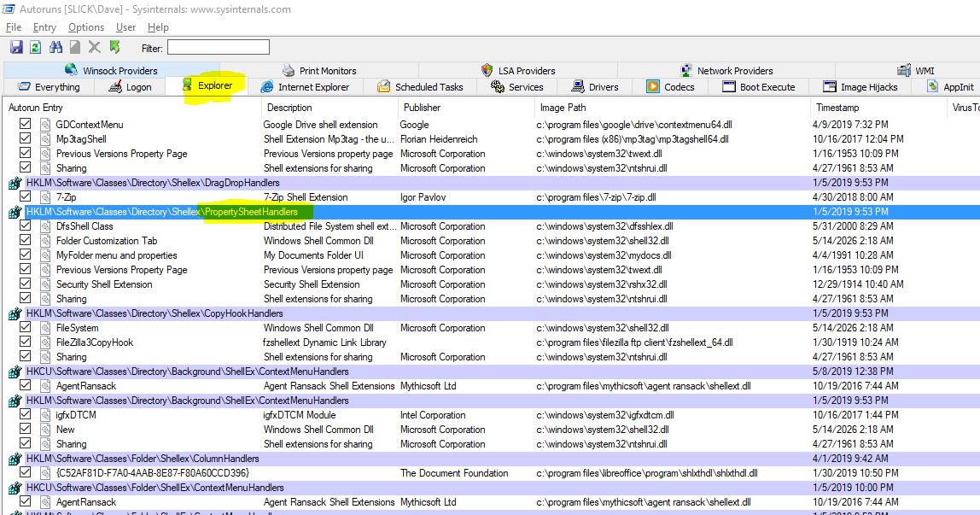Image resolution: width=980 pixels, height=515 pixels.
Task: Open the Options menu
Action: 86,27
